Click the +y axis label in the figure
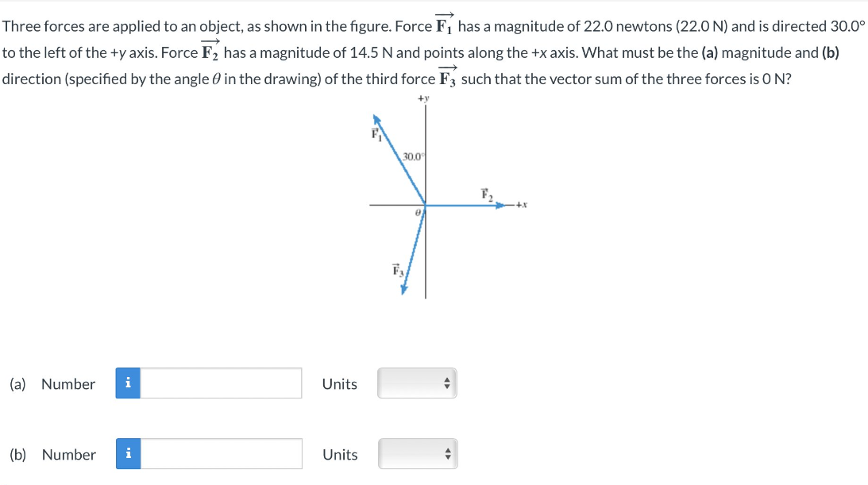Viewport: 868px width, 485px height. pos(422,97)
